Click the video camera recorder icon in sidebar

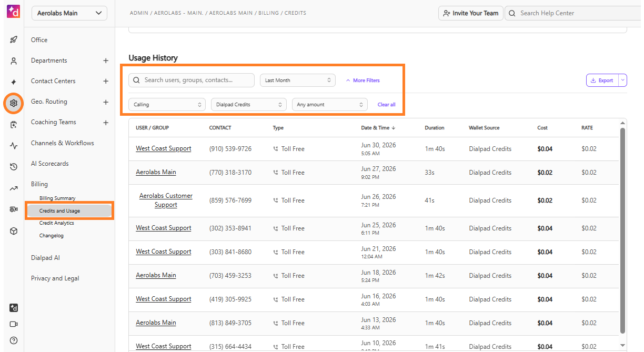pyautogui.click(x=14, y=209)
